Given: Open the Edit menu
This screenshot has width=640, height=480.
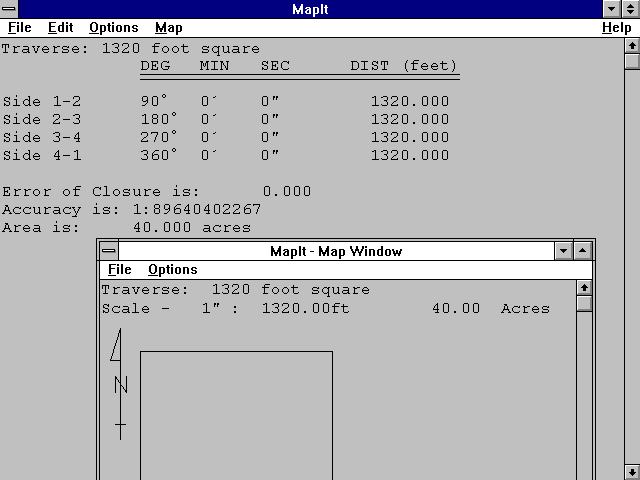Looking at the screenshot, I should (x=60, y=28).
